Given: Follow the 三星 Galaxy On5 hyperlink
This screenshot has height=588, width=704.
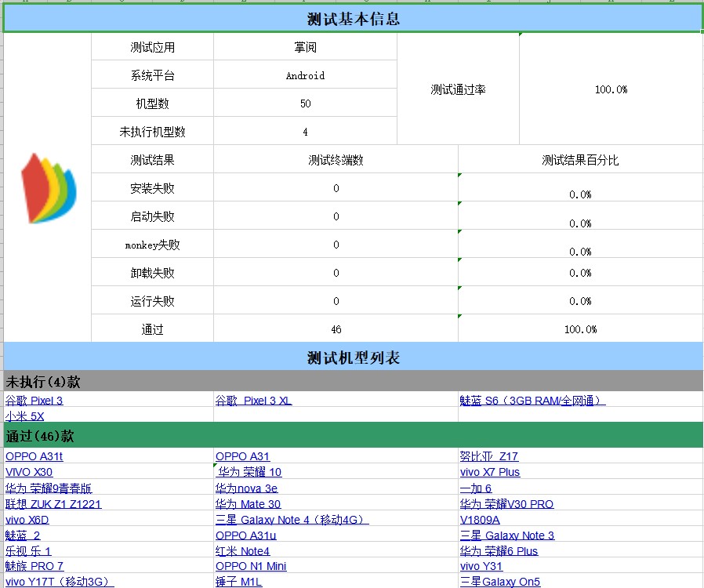Looking at the screenshot, I should [500, 582].
